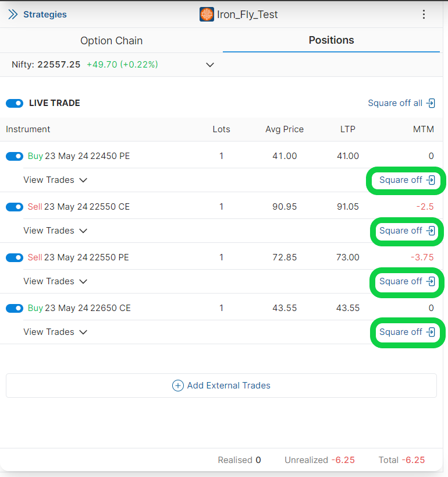Toggle the Sell 22550 PE position switch
This screenshot has width=448, height=477.
pos(15,257)
